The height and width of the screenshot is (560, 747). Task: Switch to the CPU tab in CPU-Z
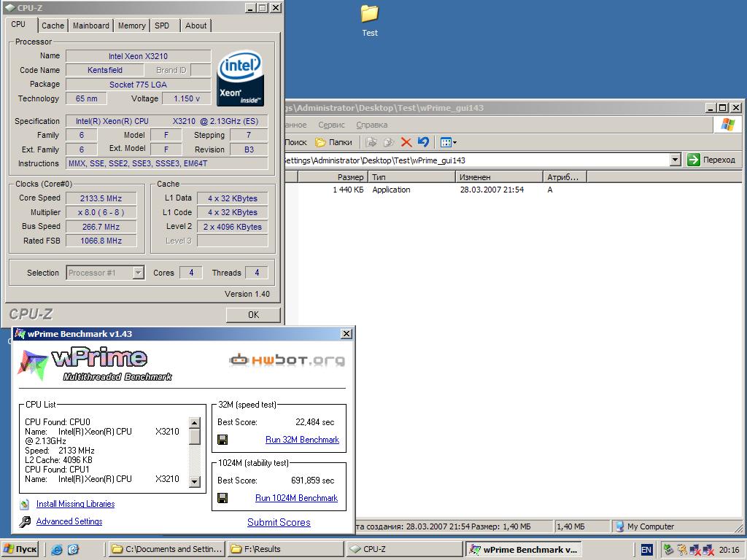pos(18,24)
